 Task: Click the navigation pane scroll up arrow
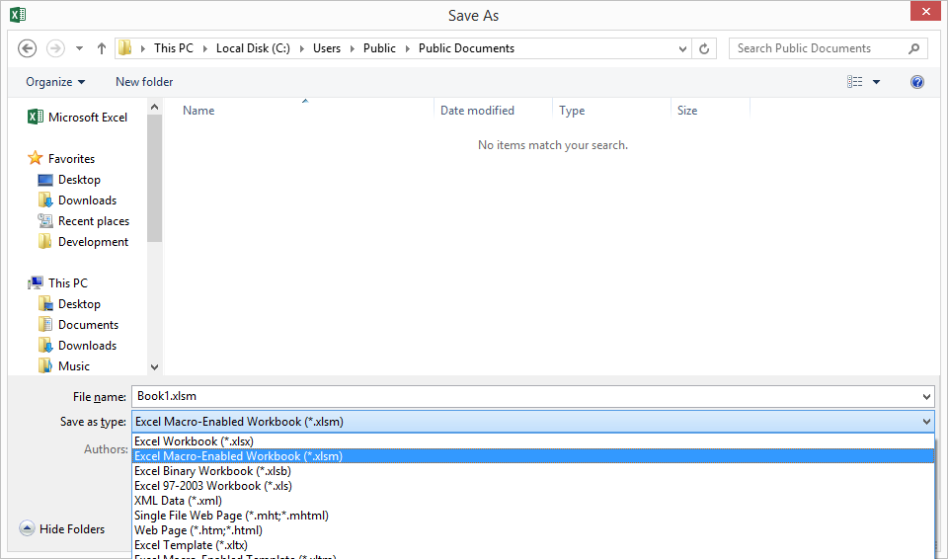tap(154, 107)
